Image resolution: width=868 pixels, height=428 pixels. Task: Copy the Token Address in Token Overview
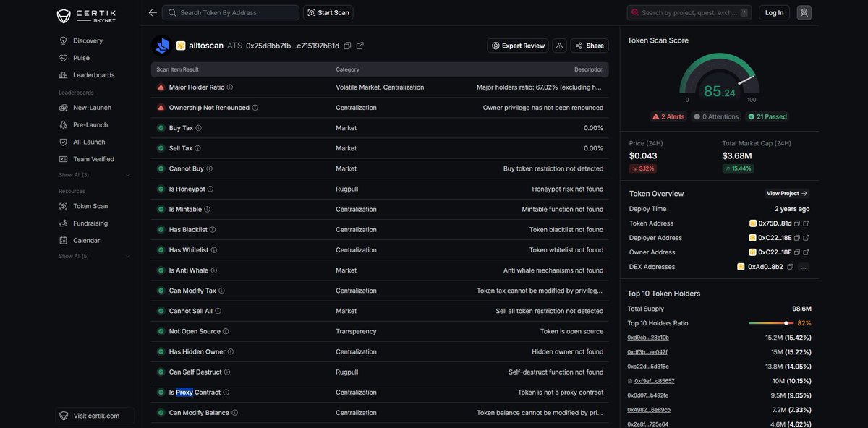[796, 223]
